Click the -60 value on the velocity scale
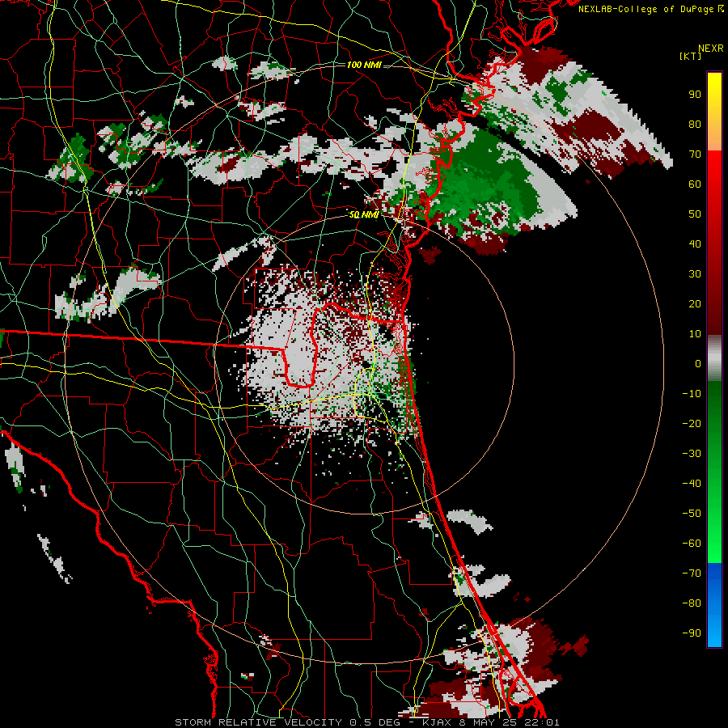 pos(692,544)
